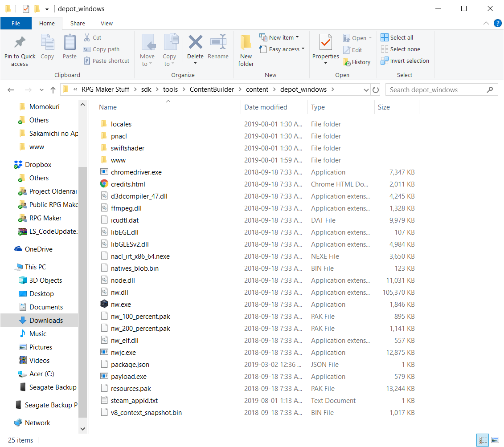This screenshot has height=447, width=504.
Task: Switch to large icons view button
Action: tap(495, 440)
